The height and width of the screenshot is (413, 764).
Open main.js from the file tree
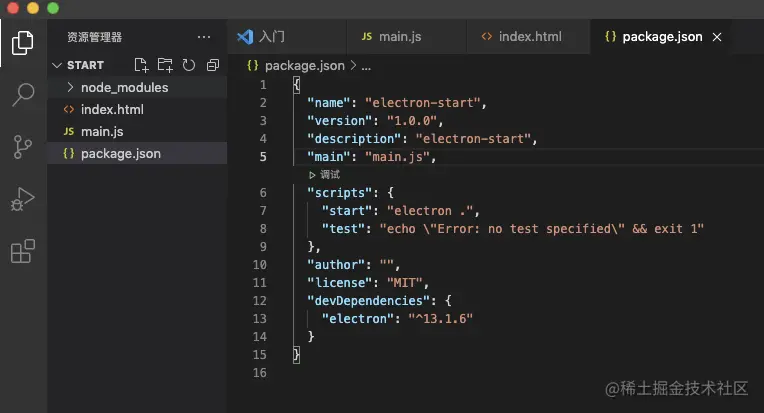137,131
